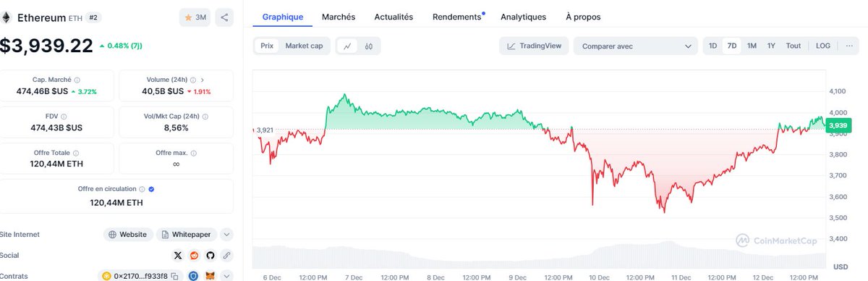
Task: Open info tooltip for Cap. Marché
Action: pos(77,80)
